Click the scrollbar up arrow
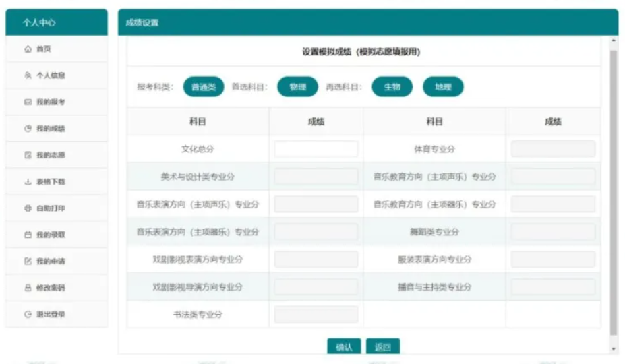Image resolution: width=625 pixels, height=364 pixels. click(x=614, y=40)
